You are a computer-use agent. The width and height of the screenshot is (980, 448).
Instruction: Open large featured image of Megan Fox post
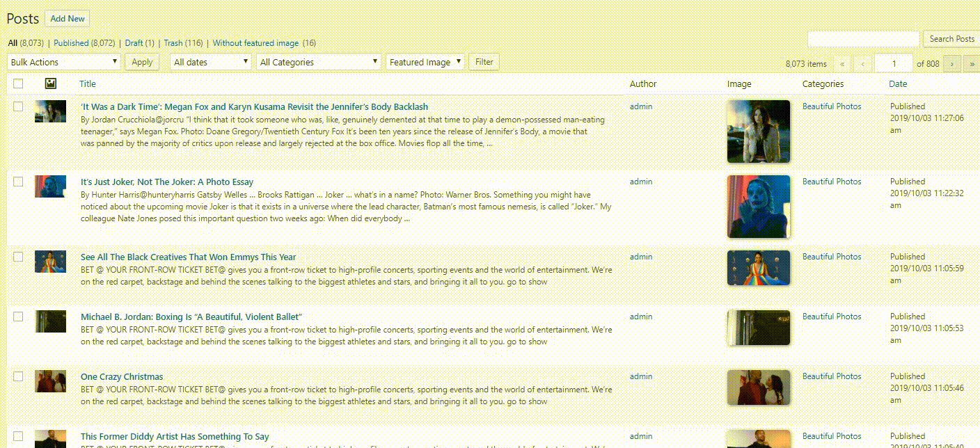tap(758, 131)
